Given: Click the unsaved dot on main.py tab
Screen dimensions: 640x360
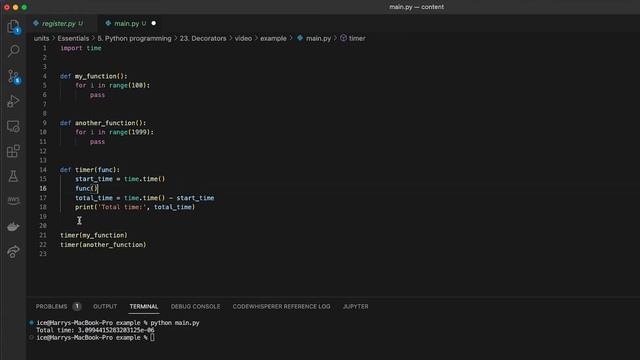Looking at the screenshot, I should coord(154,23).
